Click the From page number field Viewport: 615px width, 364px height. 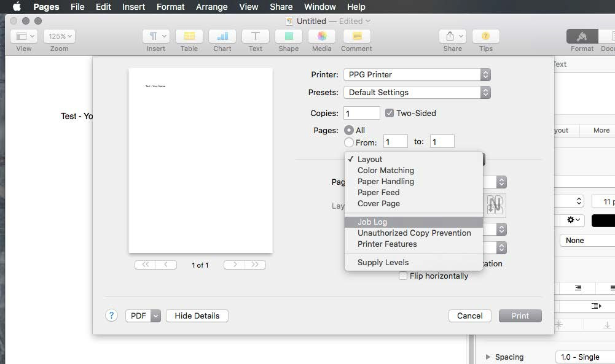click(396, 141)
